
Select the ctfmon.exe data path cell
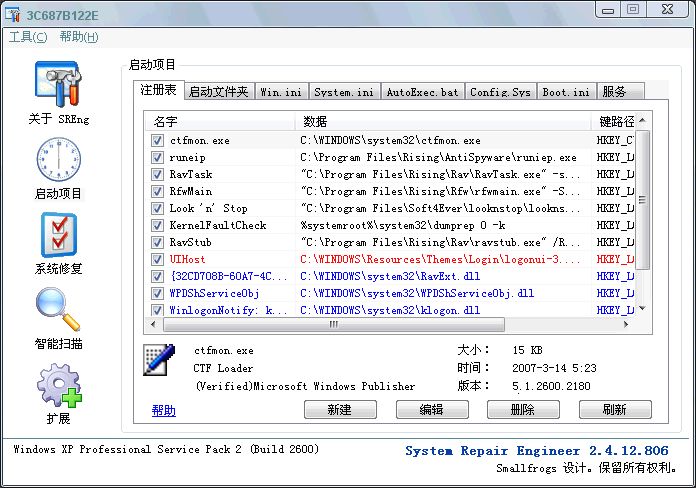390,141
